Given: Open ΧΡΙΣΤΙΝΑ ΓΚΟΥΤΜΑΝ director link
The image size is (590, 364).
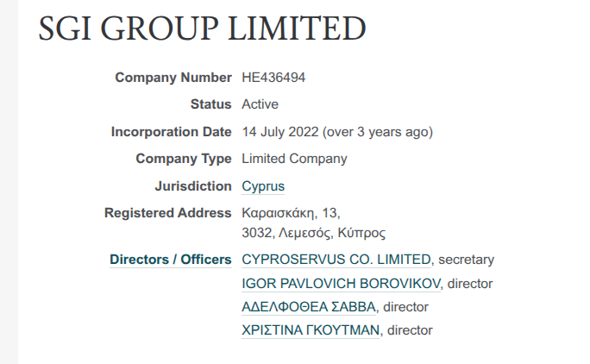Looking at the screenshot, I should 311,329.
